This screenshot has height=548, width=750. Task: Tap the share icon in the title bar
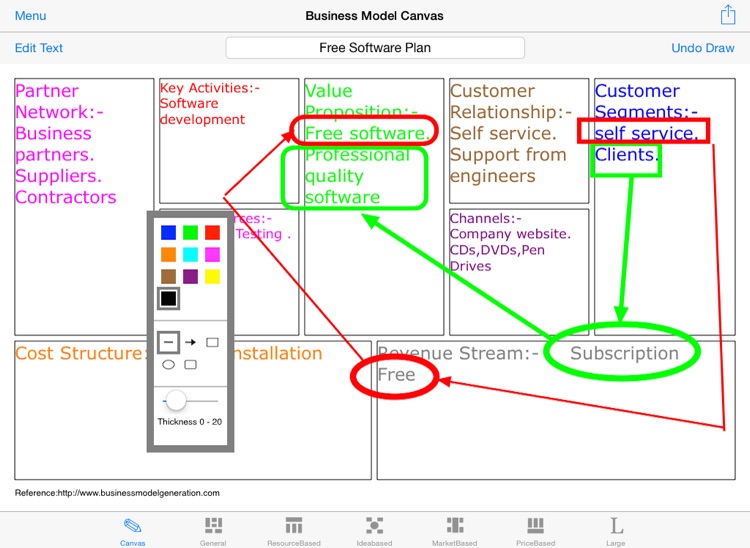pyautogui.click(x=728, y=15)
